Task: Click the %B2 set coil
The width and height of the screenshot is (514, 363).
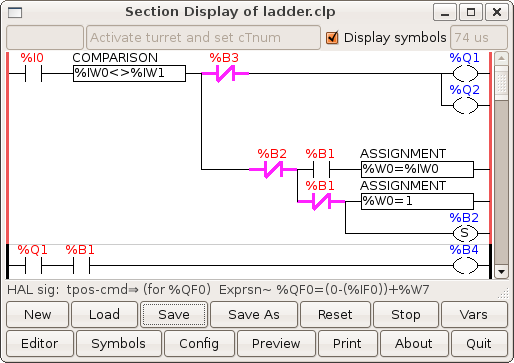Action: tap(465, 233)
